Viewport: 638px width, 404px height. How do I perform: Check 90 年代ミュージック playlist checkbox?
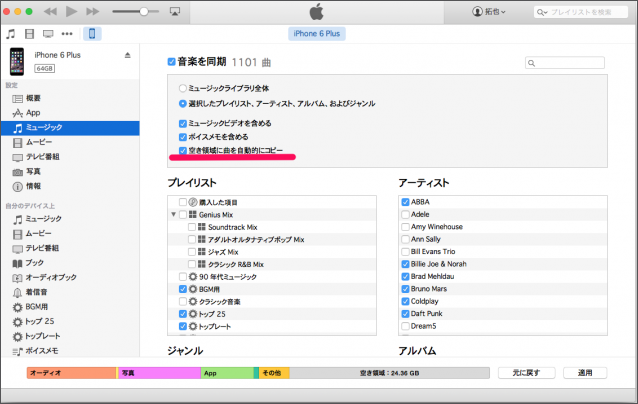183,277
